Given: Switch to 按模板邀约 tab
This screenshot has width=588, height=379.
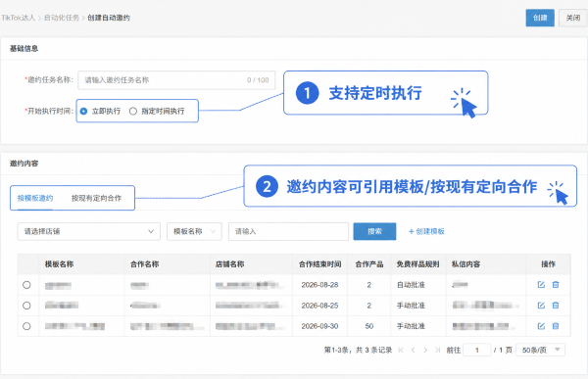Looking at the screenshot, I should [35, 198].
